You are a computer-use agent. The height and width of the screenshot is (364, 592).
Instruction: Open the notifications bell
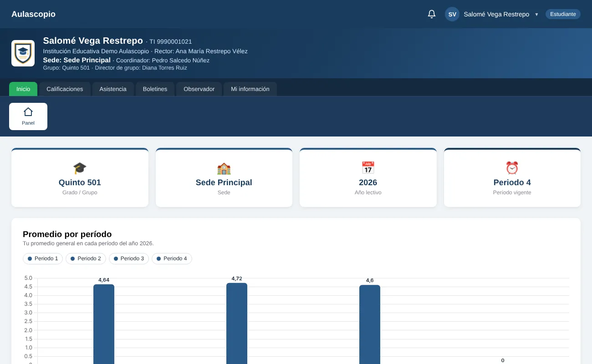[432, 14]
